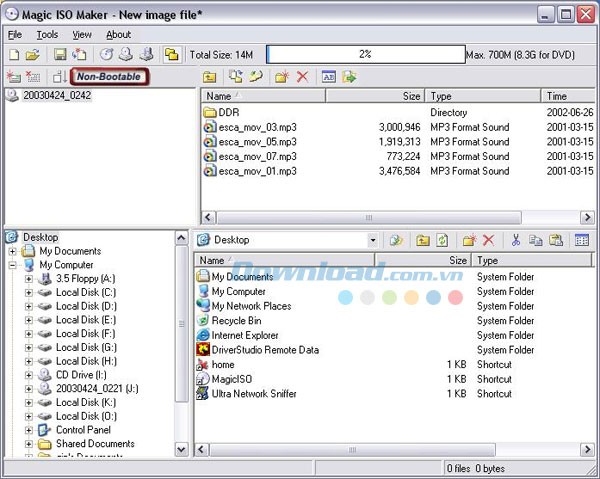Open the Tools menu
The width and height of the screenshot is (600, 479).
[47, 34]
